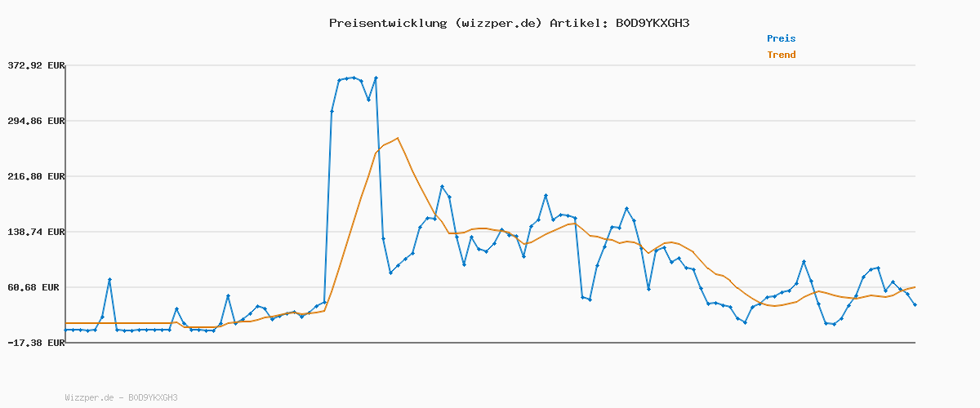Viewport: 980px width, 408px height.
Task: Click the 138.74 EUR axis label
Action: [34, 232]
